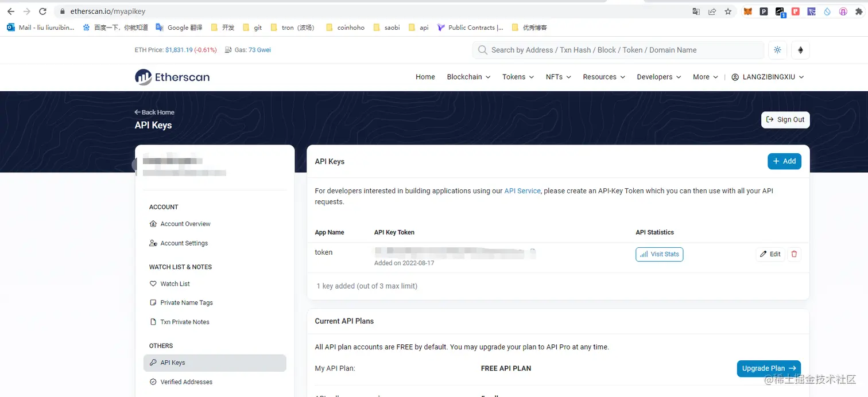
Task: Open the tron（波场） bookmark folder
Action: tap(293, 28)
